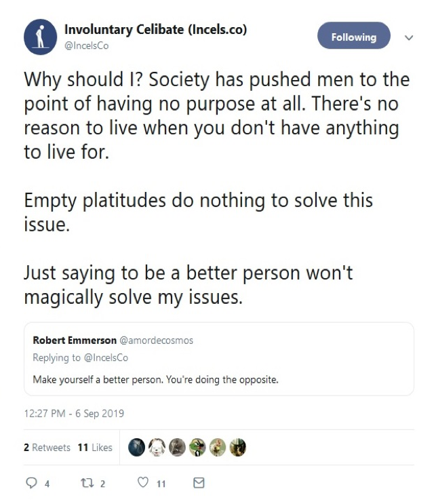Click the second liker avatar, white
This screenshot has height=504, width=436.
157,447
